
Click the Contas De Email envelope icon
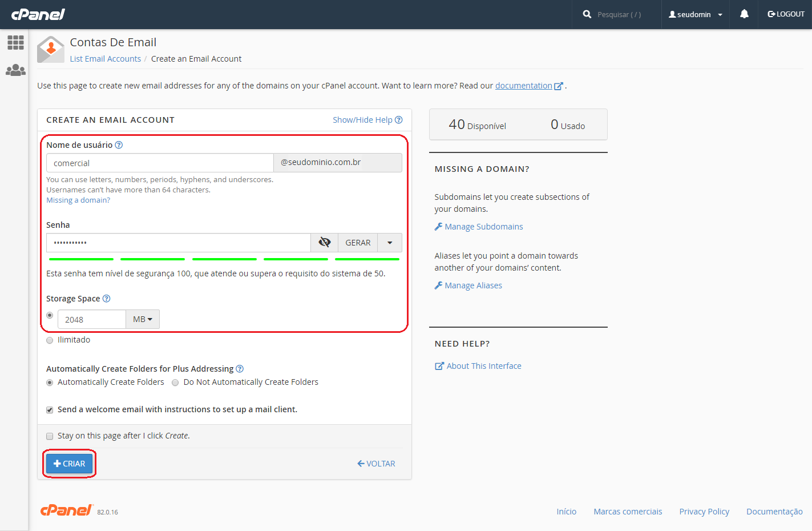point(51,50)
